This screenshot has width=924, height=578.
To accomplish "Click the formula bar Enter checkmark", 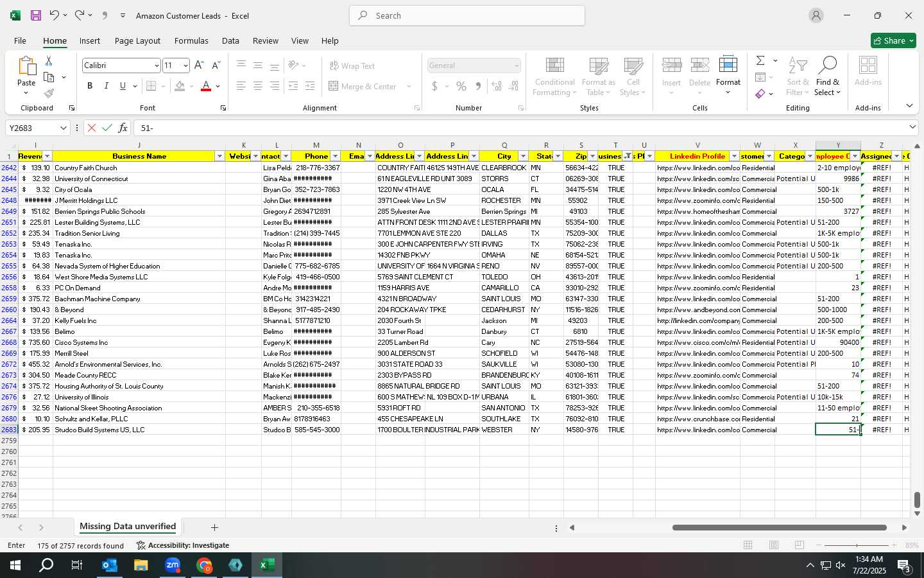I will click(x=107, y=128).
